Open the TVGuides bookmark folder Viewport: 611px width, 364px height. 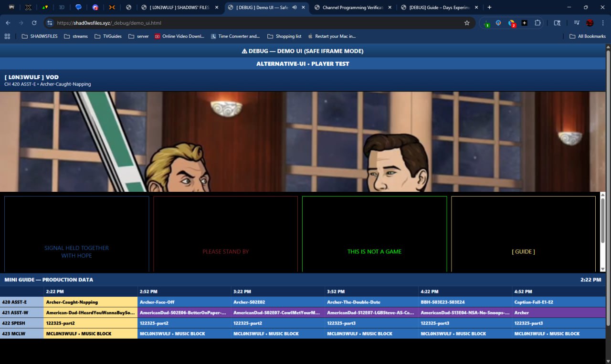pyautogui.click(x=108, y=36)
